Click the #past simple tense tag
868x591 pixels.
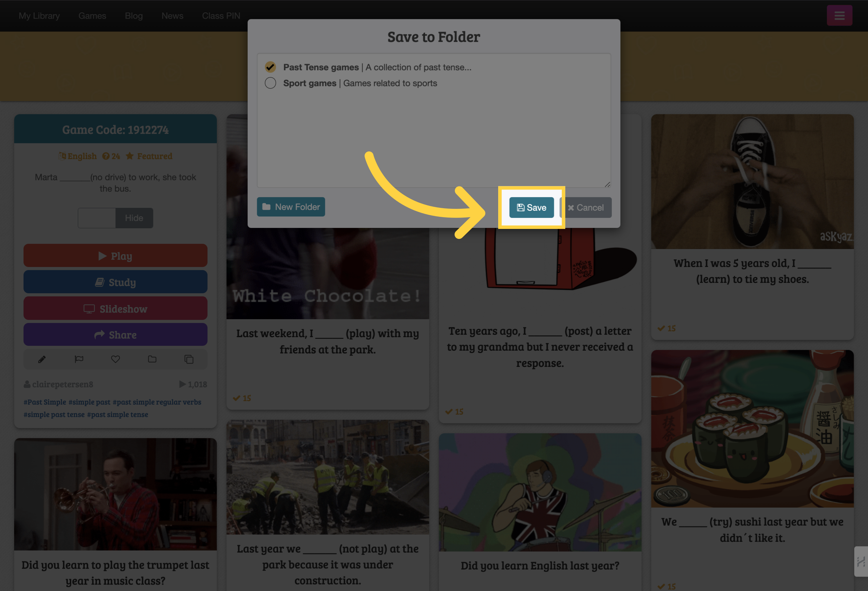117,414
